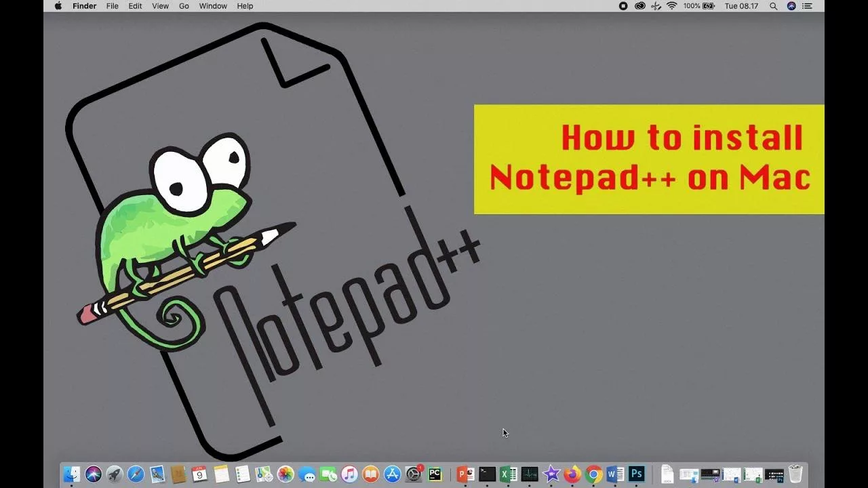Open Safari from the Dock
868x488 pixels.
click(x=135, y=474)
